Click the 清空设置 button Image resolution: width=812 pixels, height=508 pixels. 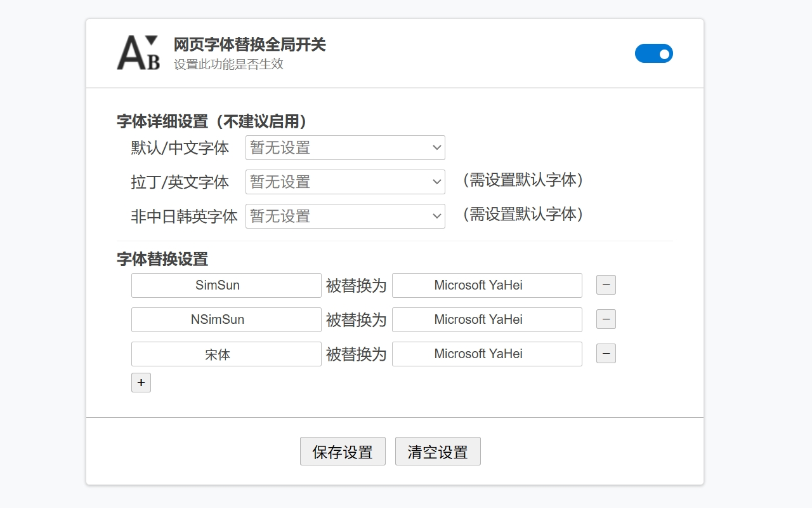click(x=438, y=451)
